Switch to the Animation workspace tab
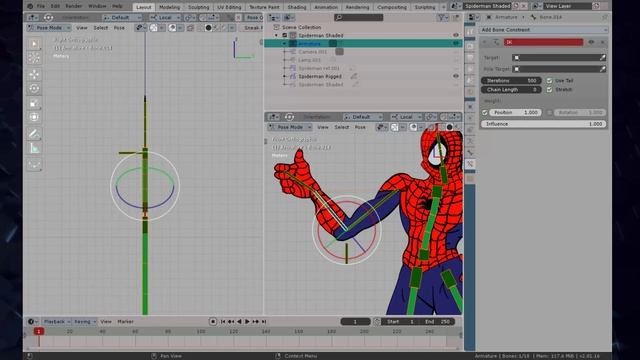The height and width of the screenshot is (360, 640). pos(326,7)
